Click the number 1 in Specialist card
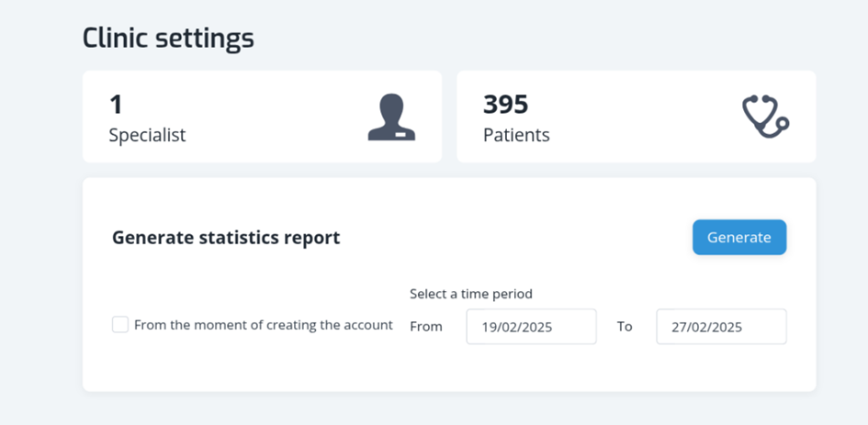This screenshot has width=868, height=425. pos(116,106)
